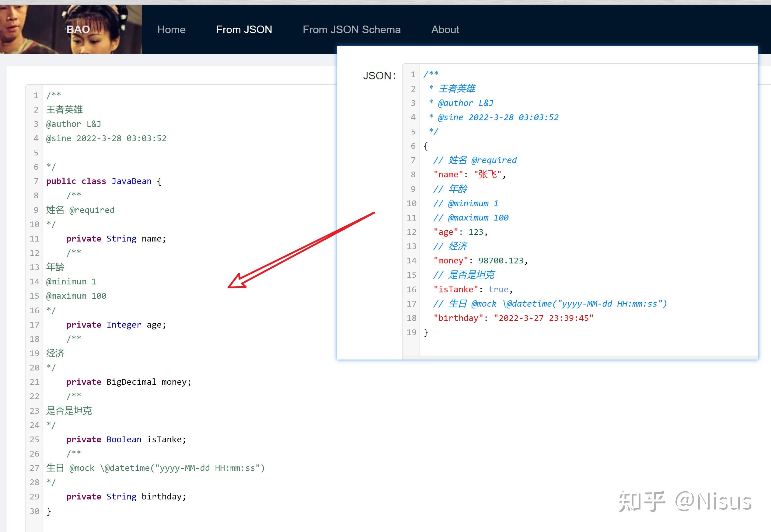Image resolution: width=771 pixels, height=532 pixels.
Task: Open the Home navigation link
Action: pos(171,30)
